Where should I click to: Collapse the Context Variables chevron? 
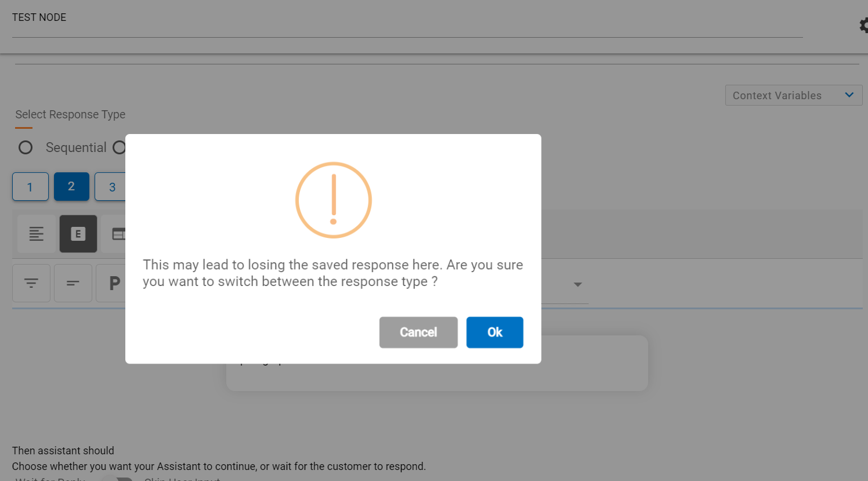(849, 94)
